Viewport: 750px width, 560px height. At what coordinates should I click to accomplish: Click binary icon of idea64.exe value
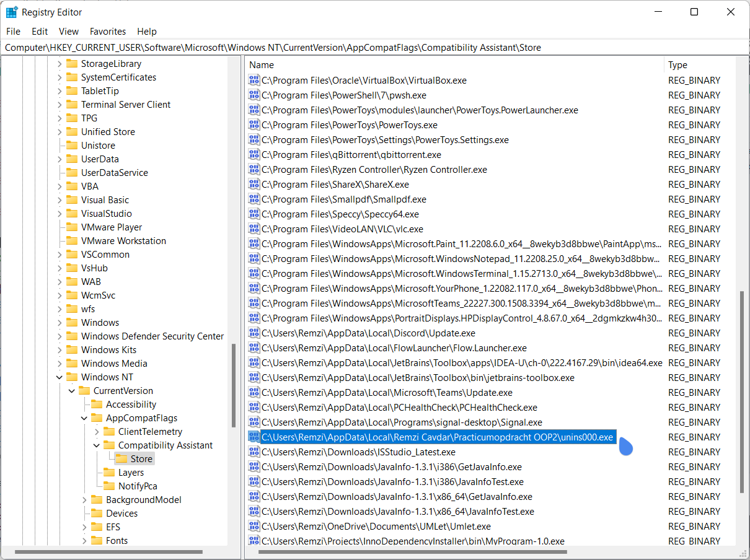pyautogui.click(x=254, y=363)
